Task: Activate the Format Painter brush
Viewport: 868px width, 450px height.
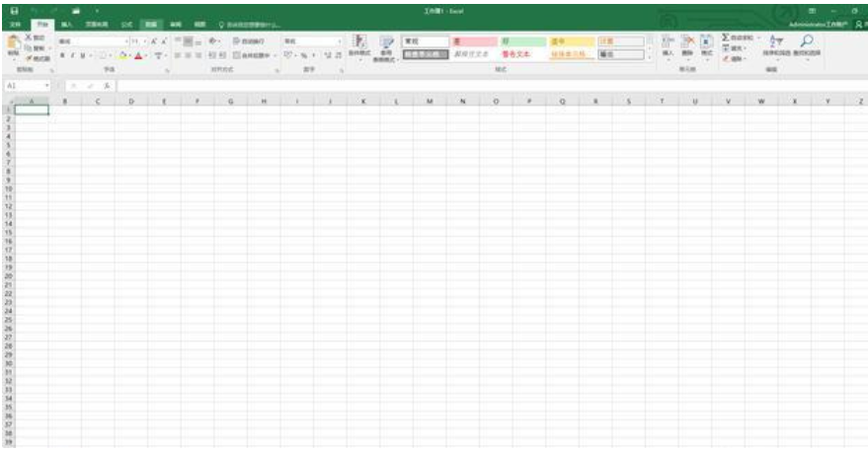Action: pyautogui.click(x=38, y=58)
